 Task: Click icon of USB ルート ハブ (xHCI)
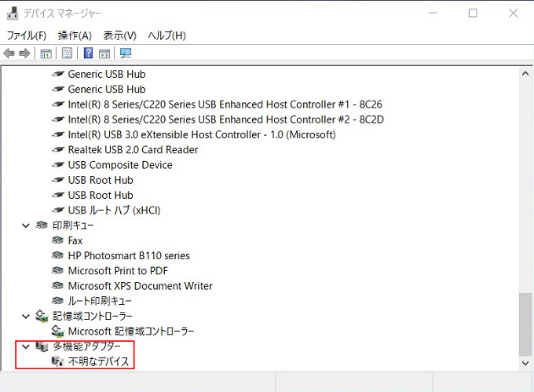[57, 210]
